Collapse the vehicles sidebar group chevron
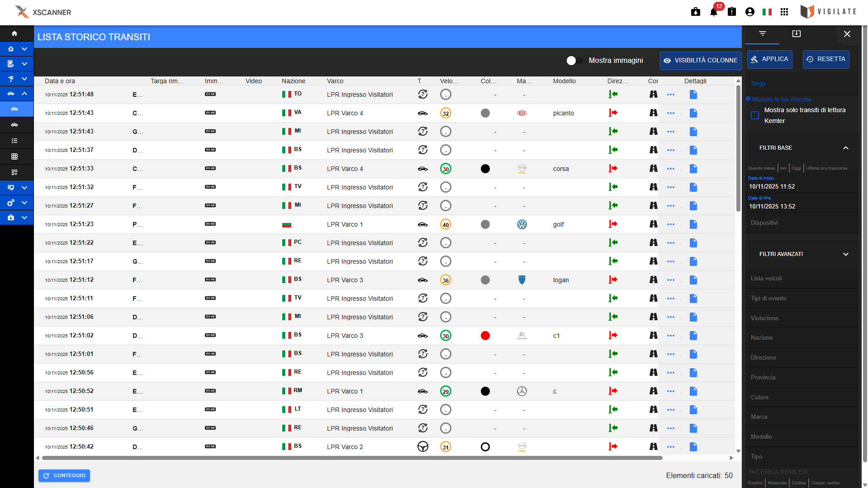This screenshot has width=868, height=488. point(24,94)
